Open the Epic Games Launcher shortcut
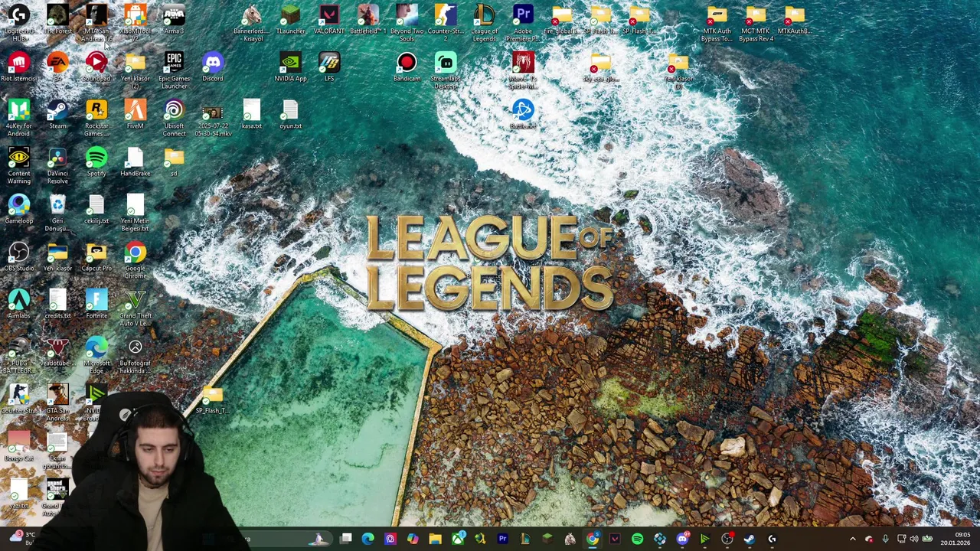980x551 pixels. tap(174, 70)
